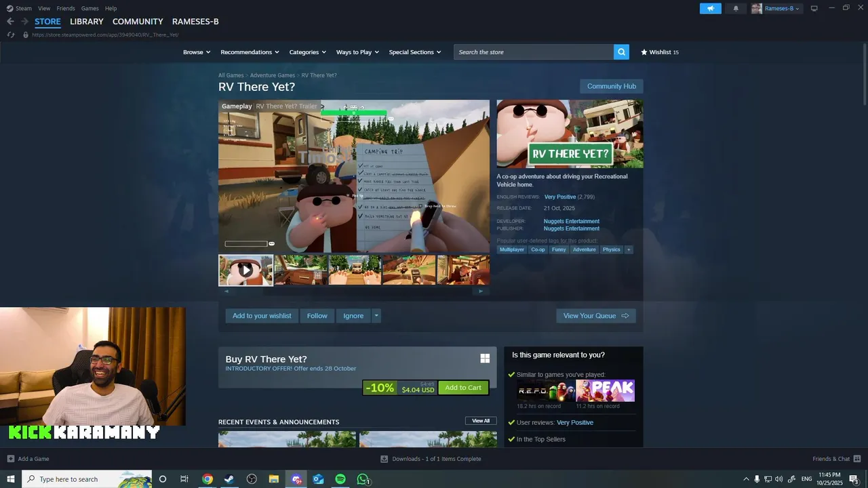Open the Co-op tag
Image resolution: width=868 pixels, height=488 pixels.
[538, 249]
